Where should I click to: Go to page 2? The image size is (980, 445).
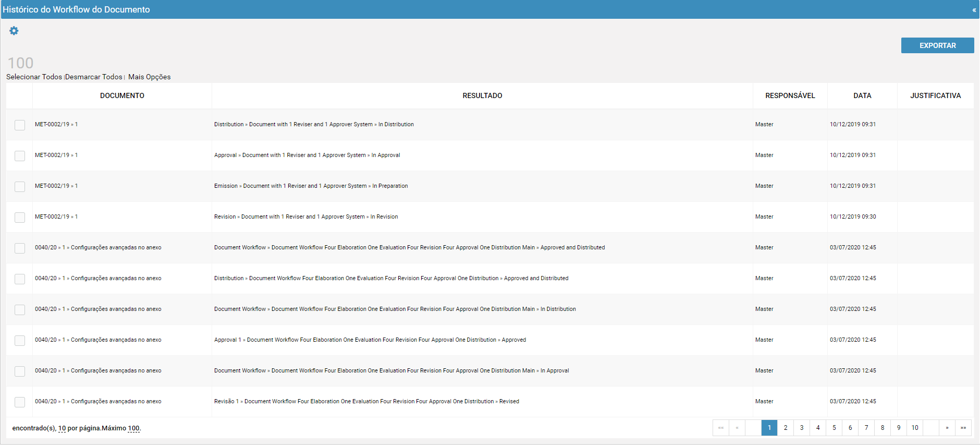(786, 428)
